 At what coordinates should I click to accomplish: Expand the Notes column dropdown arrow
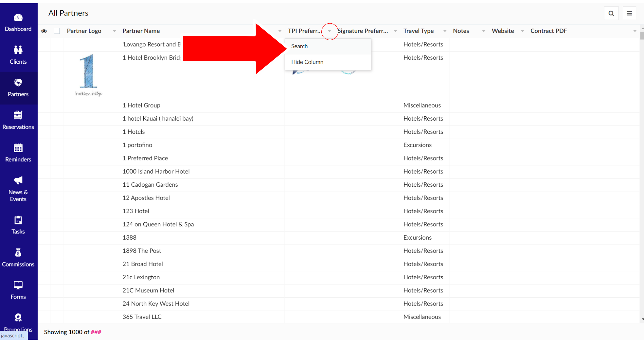point(483,31)
